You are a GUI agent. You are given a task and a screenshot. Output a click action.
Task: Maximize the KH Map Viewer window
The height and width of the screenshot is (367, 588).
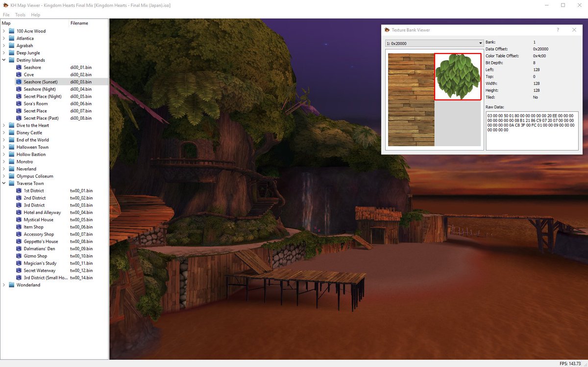[x=563, y=5]
